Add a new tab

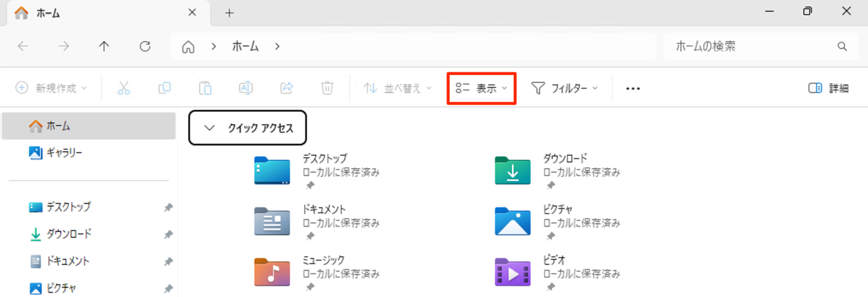tap(229, 13)
